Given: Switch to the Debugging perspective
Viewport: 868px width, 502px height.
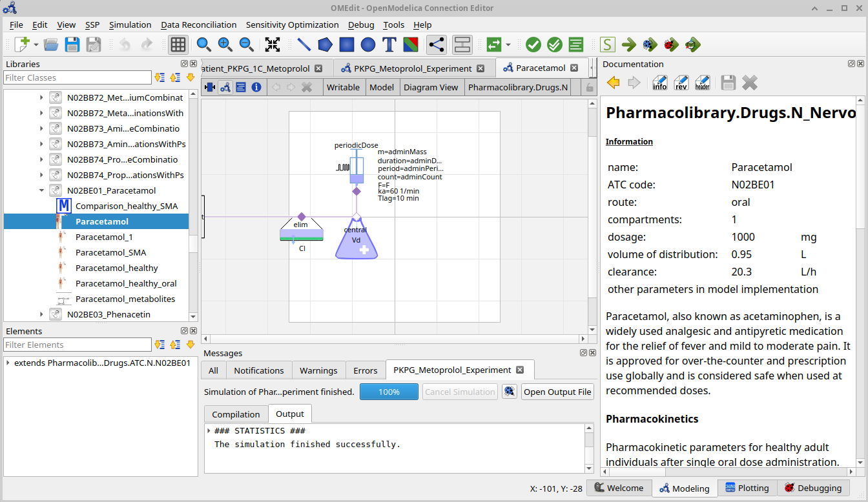Looking at the screenshot, I should point(813,488).
